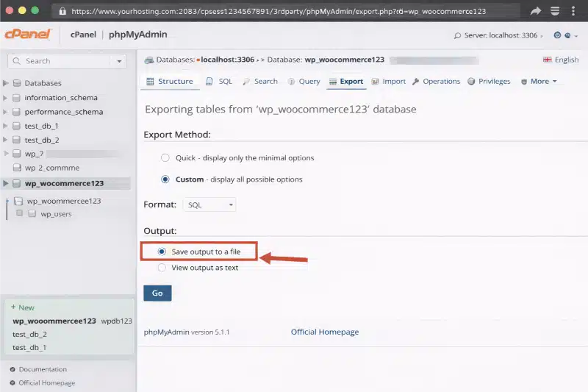Open the browser hamburger menu icon
The width and height of the screenshot is (588, 392).
[x=555, y=11]
